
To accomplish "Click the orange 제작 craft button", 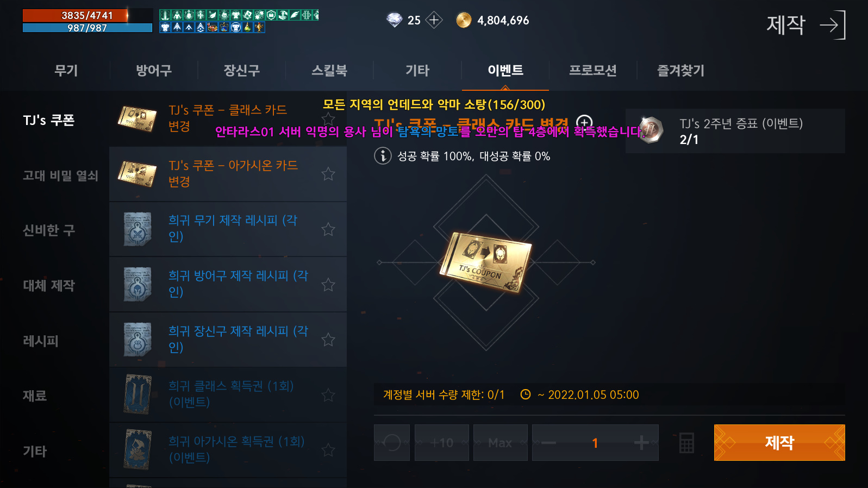I will 779,443.
